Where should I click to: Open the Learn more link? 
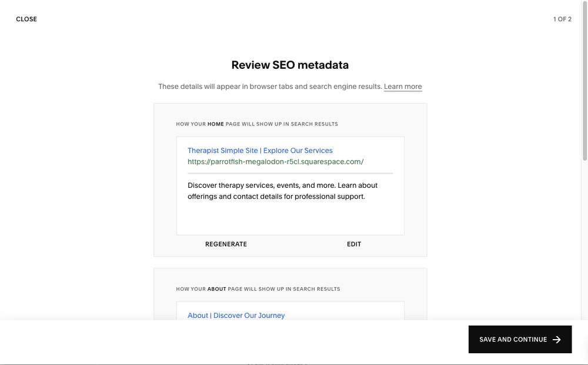point(403,87)
